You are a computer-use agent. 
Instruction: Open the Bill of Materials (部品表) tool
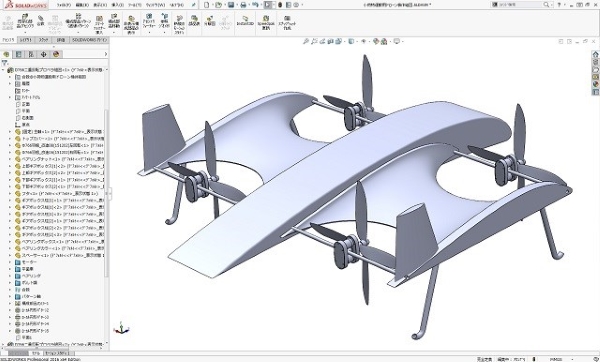194,21
